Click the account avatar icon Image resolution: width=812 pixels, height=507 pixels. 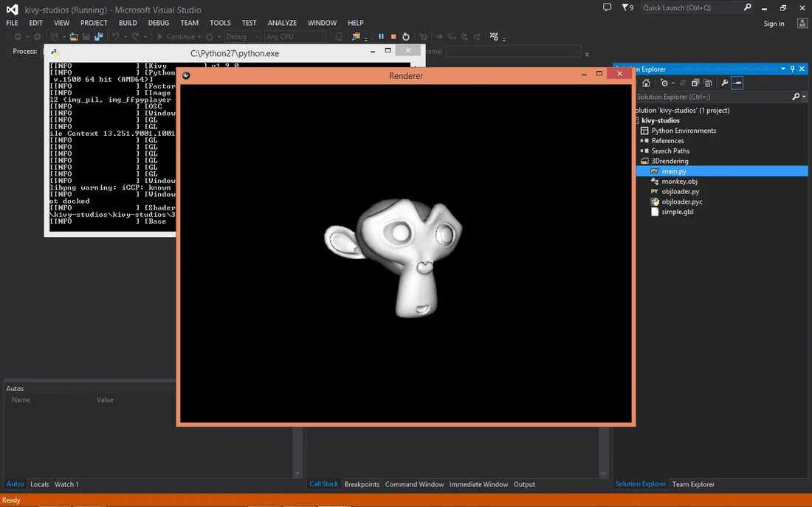802,24
